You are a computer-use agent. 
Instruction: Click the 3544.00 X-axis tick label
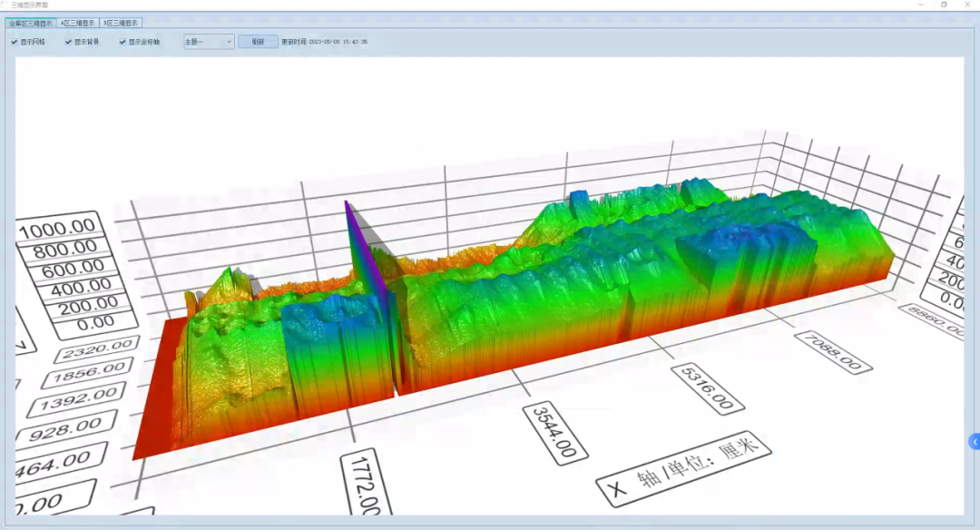click(555, 432)
